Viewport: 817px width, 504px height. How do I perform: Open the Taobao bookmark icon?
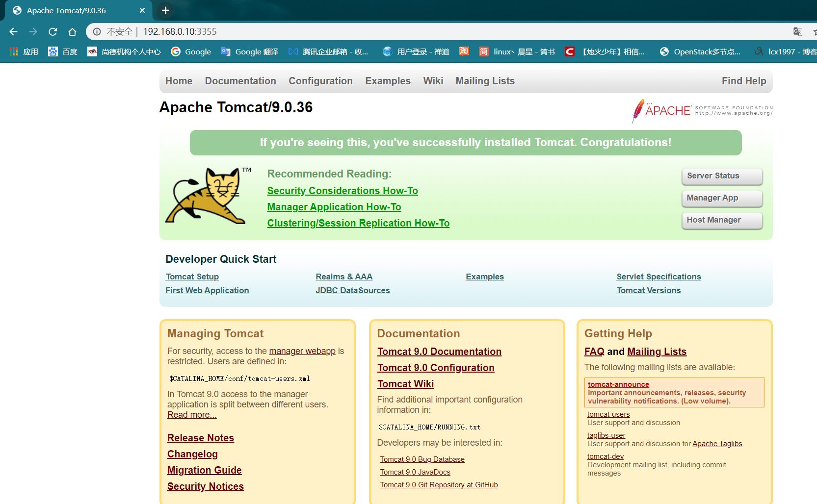(464, 51)
